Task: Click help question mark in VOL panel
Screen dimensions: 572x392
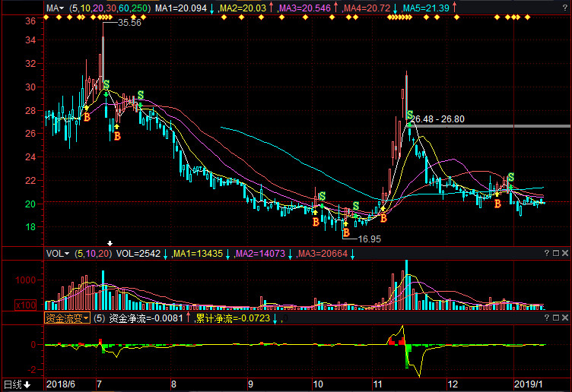Action: point(547,254)
